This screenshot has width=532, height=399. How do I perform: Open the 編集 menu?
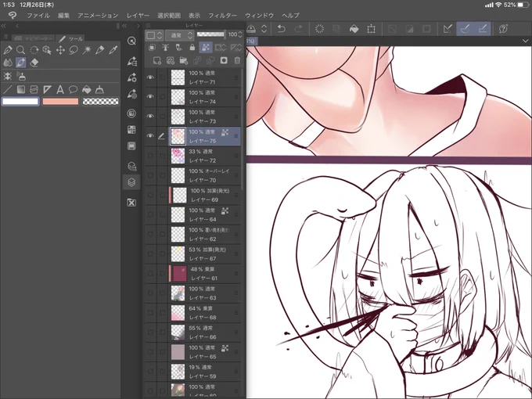tap(63, 16)
